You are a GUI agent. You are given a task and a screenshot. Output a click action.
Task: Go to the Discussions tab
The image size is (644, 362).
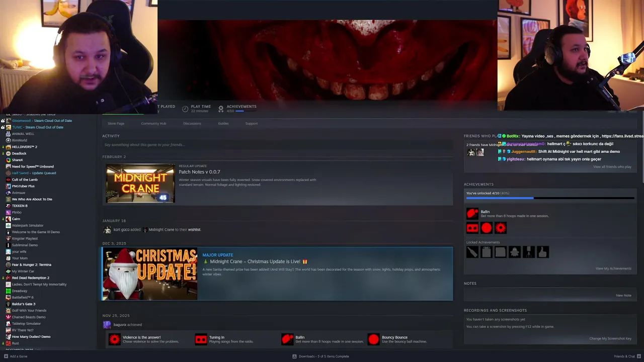coord(192,123)
